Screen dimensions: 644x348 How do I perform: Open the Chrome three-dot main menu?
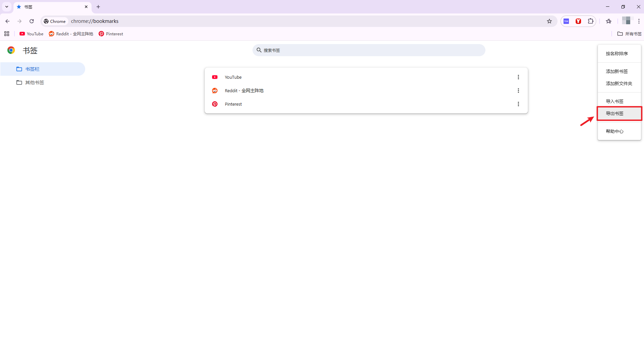tap(639, 21)
